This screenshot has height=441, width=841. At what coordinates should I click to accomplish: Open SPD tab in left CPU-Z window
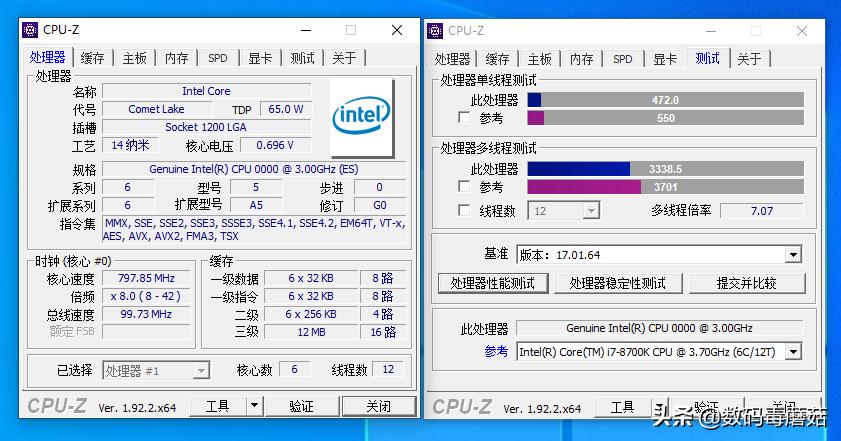[218, 58]
